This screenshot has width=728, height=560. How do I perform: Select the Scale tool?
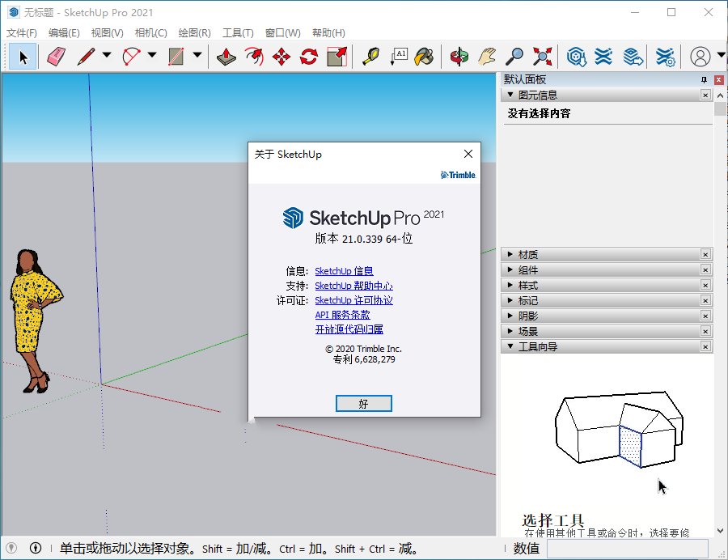337,57
